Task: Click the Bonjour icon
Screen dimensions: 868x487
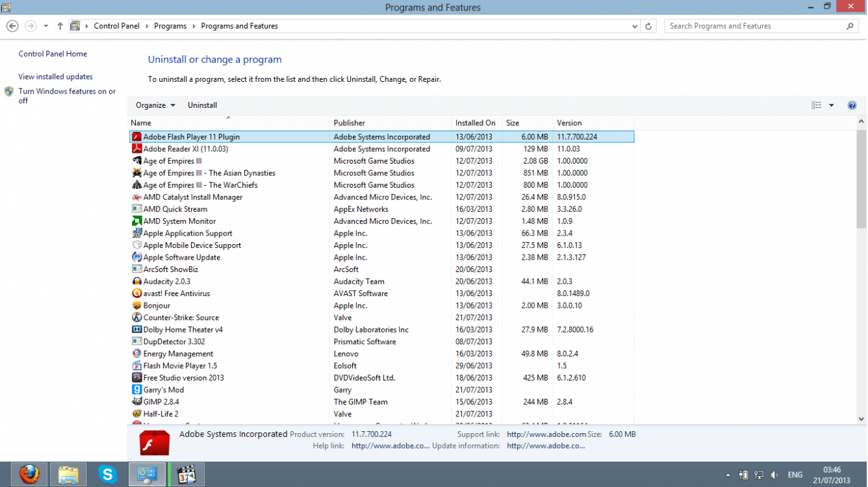Action: (136, 305)
